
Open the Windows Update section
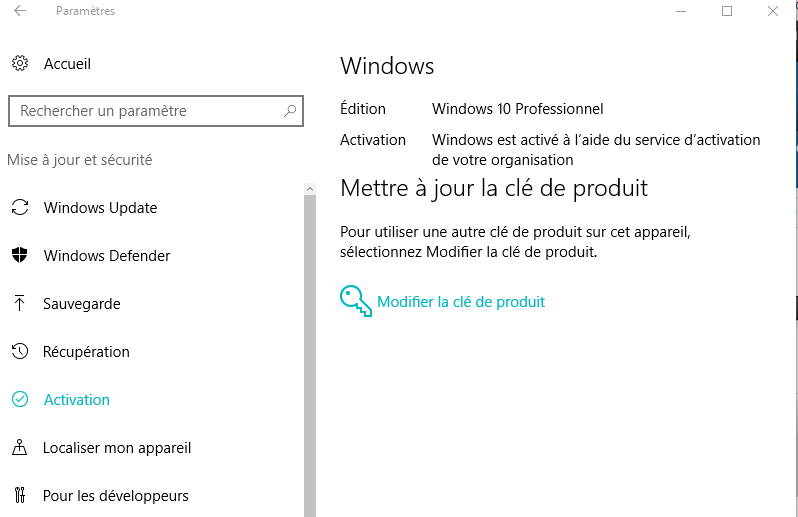click(100, 208)
